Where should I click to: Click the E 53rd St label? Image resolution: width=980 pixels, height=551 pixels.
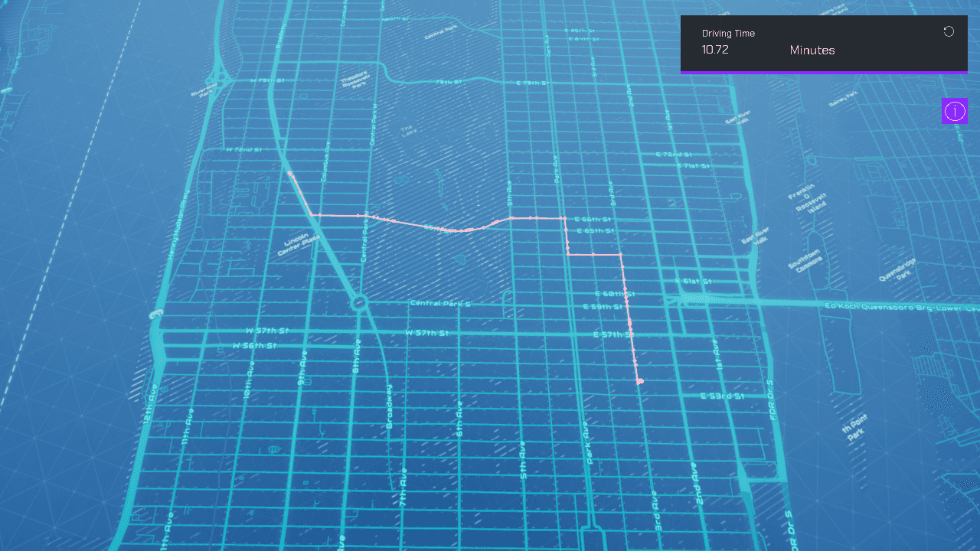[722, 396]
